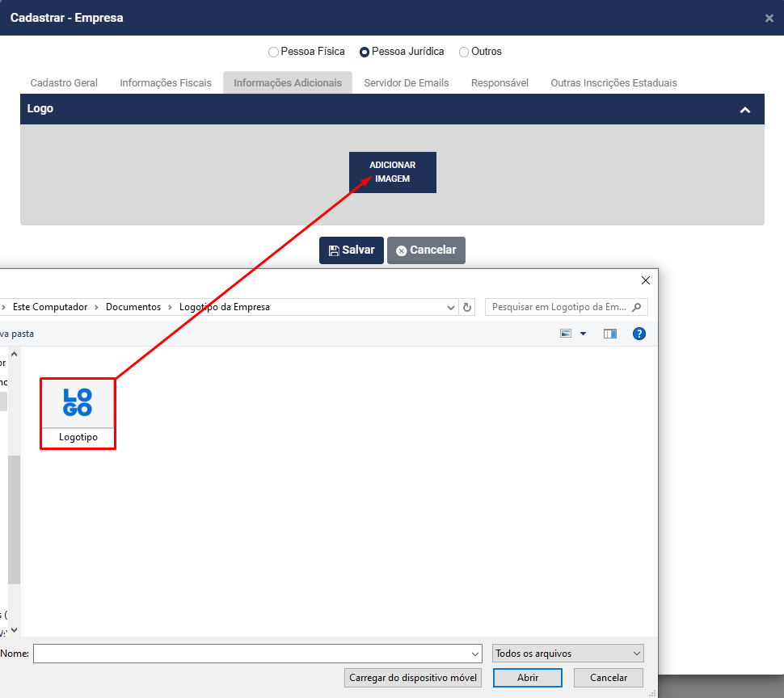The height and width of the screenshot is (698, 784).
Task: Go to Servidor De Emails tab
Action: point(407,83)
